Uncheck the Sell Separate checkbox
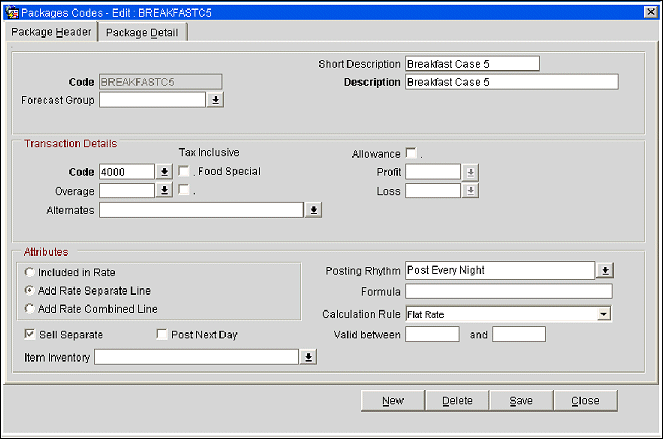The width and height of the screenshot is (663, 439). pos(29,334)
